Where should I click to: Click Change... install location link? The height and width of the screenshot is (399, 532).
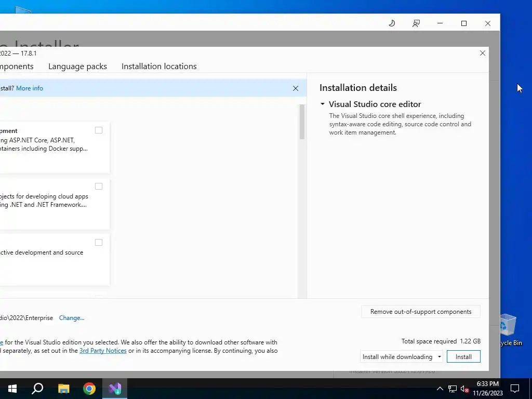(x=72, y=318)
